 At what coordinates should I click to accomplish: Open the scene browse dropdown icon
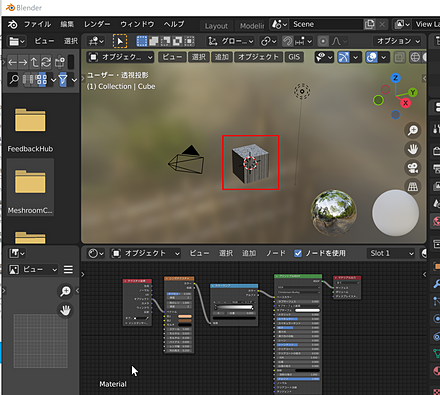coord(279,24)
